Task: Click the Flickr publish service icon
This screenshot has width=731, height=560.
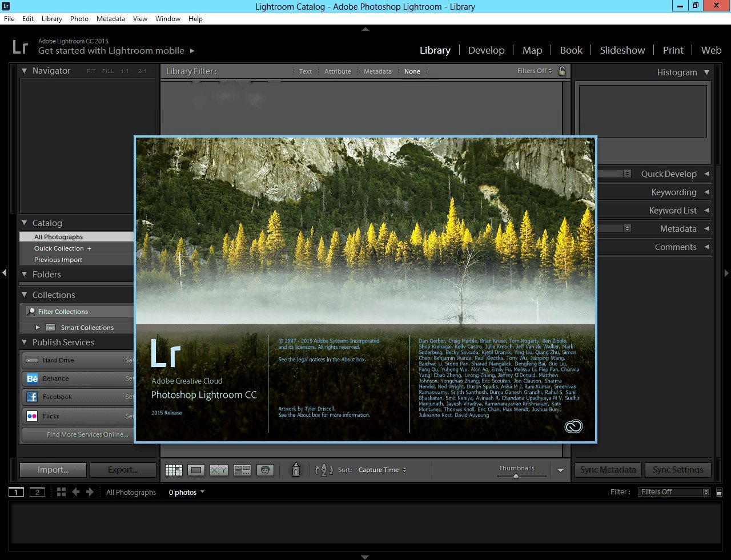Action: 33,416
